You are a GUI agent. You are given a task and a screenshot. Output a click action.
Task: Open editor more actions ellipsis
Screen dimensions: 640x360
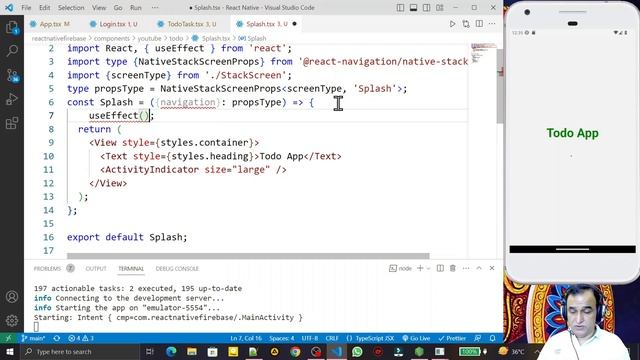click(492, 24)
